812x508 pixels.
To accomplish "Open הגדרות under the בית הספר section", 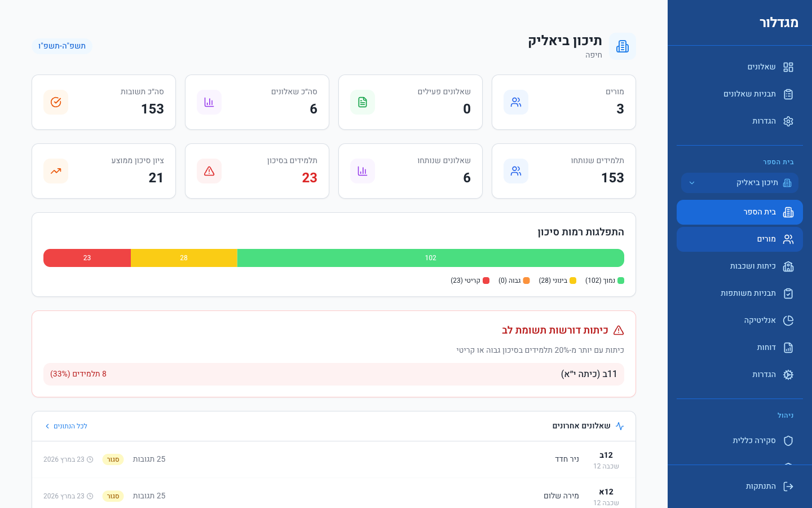I will pos(740,375).
